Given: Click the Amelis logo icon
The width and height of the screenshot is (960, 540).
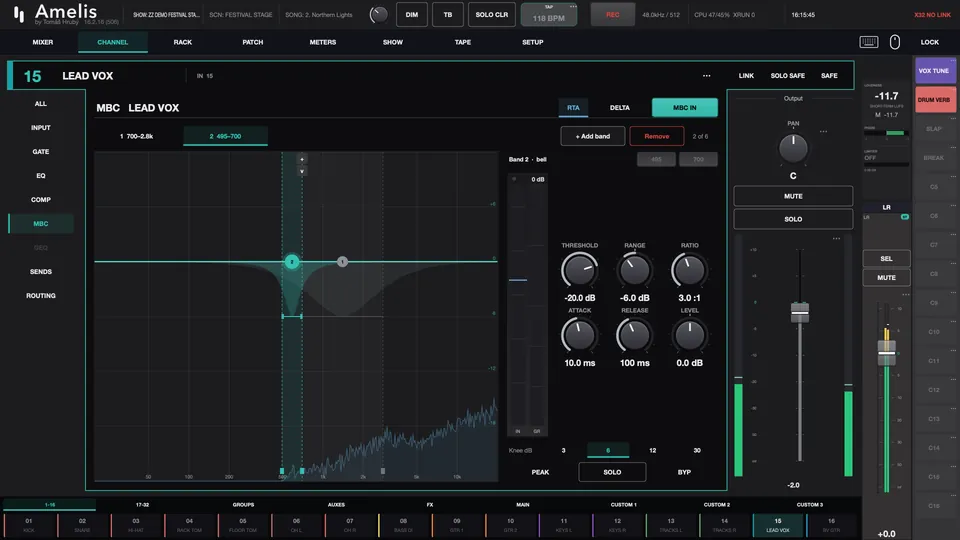Looking at the screenshot, I should (x=19, y=15).
